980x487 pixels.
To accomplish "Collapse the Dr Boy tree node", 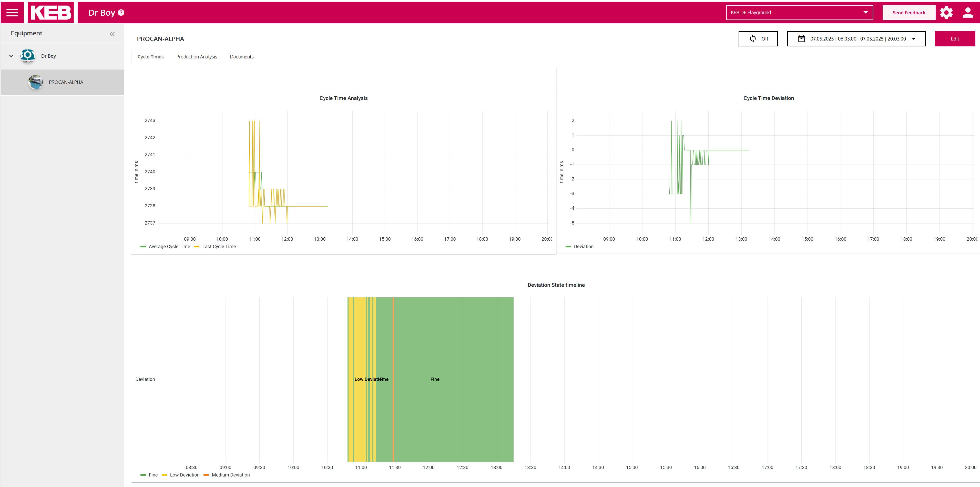I will click(x=12, y=56).
